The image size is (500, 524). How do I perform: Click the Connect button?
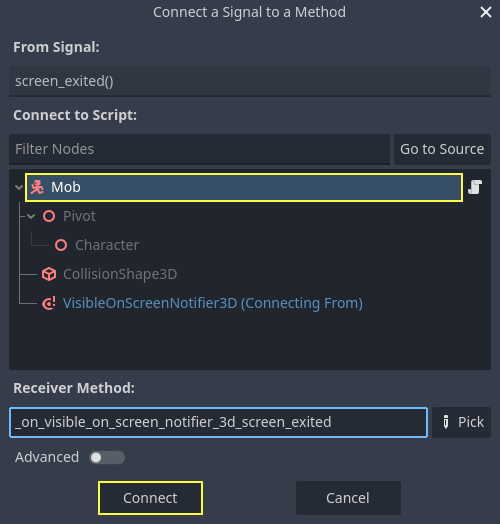pos(150,498)
